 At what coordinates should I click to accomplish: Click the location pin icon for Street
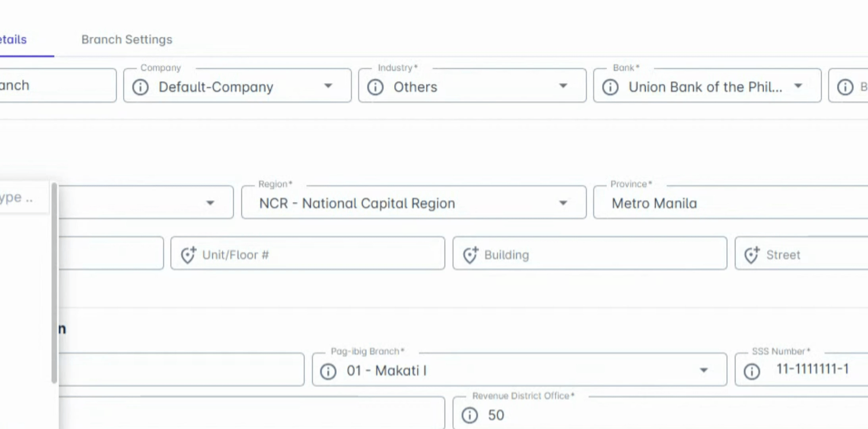(752, 255)
